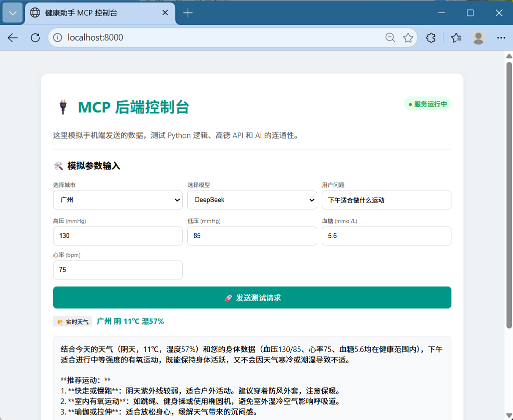Click the 用户问题 field label
Viewport: 513px width, 420px height.
(333, 185)
